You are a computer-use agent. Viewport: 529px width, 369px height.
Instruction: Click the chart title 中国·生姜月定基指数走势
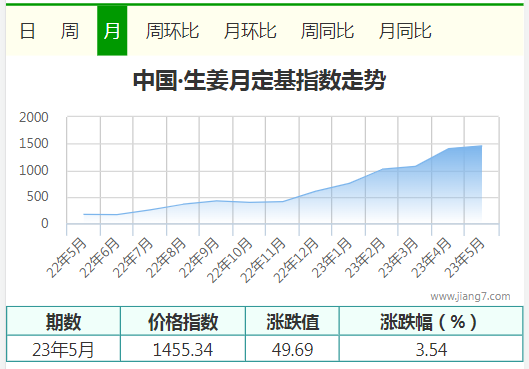pos(259,80)
